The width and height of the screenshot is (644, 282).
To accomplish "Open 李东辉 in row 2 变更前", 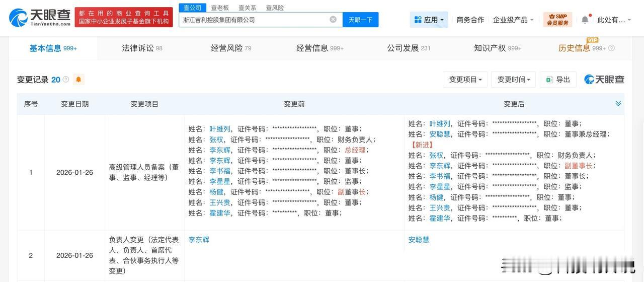I will pos(199,240).
